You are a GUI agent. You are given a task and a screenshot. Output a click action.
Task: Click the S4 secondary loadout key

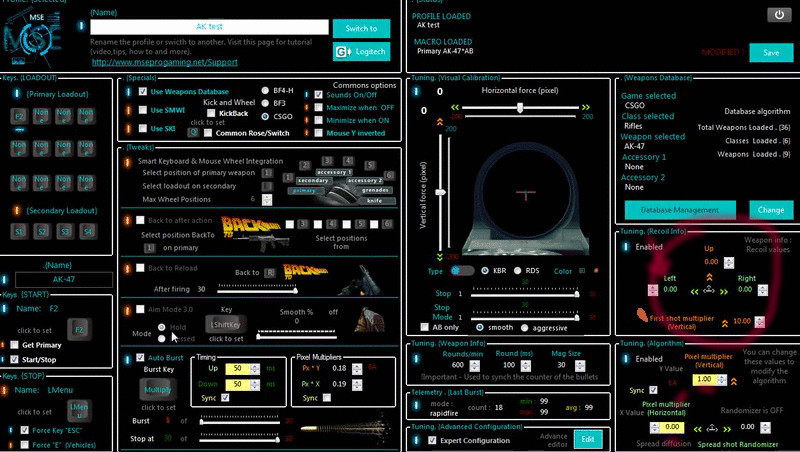point(88,232)
